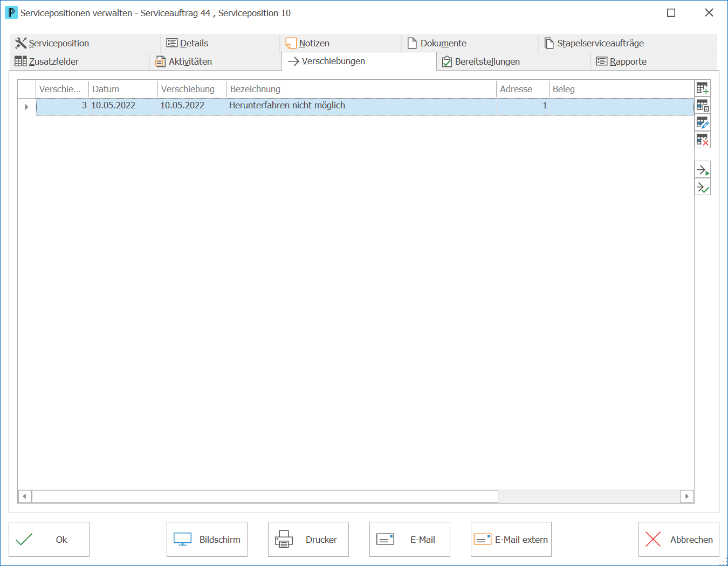
Task: Open the Aktivitäten tab
Action: (x=216, y=61)
